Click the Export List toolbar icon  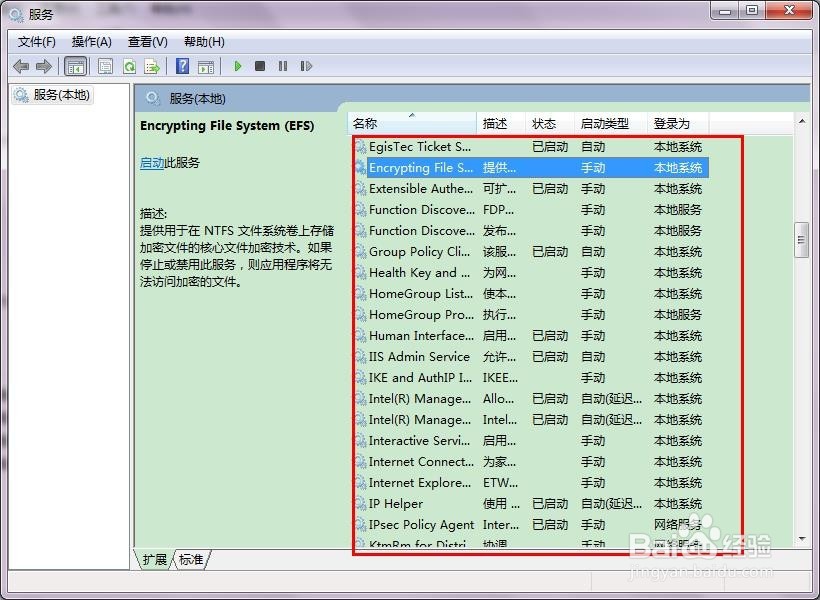(x=152, y=66)
